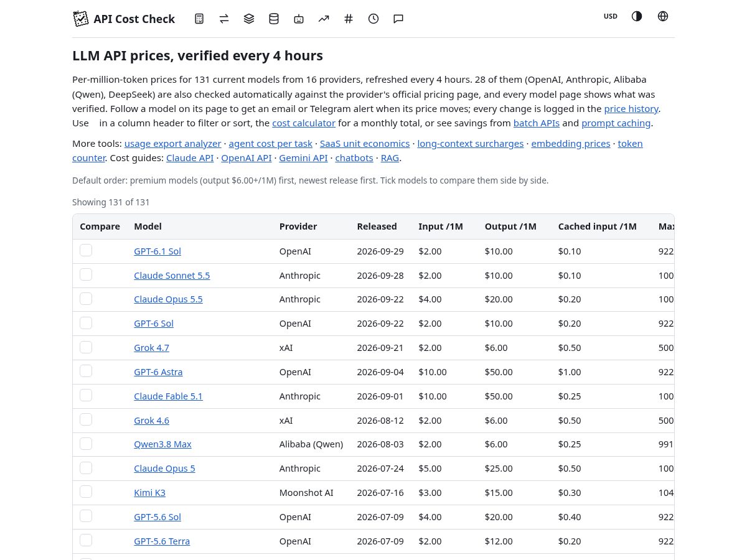Screen dimensions: 747x560
Task: Open the Gemini API cost guide link
Action: pos(303,158)
